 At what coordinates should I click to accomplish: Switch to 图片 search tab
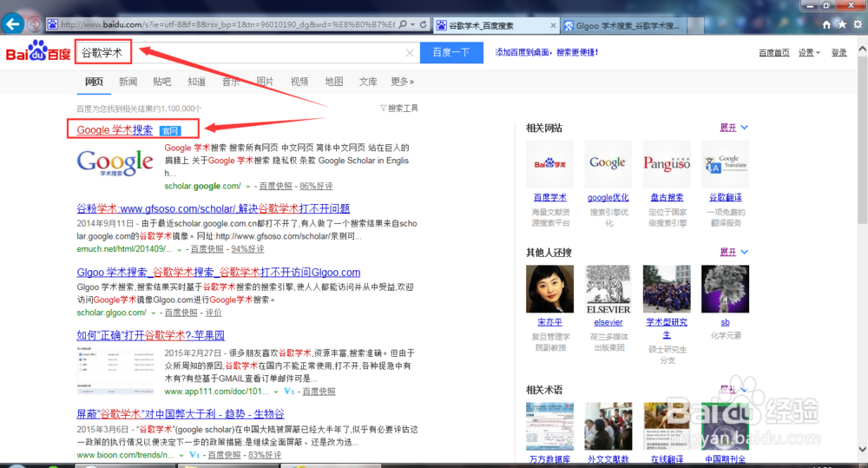[x=265, y=82]
